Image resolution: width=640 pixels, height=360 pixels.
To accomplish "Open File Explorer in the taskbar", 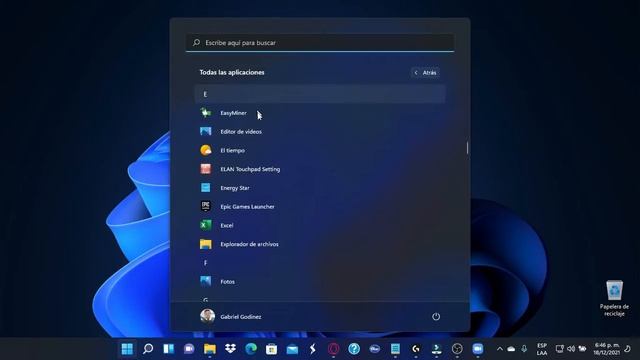I will coord(210,349).
